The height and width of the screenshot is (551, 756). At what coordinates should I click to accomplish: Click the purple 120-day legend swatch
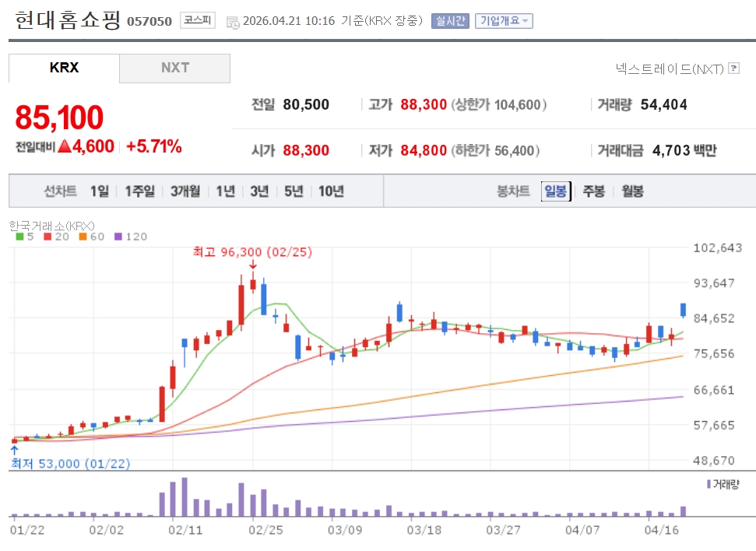[x=118, y=237]
